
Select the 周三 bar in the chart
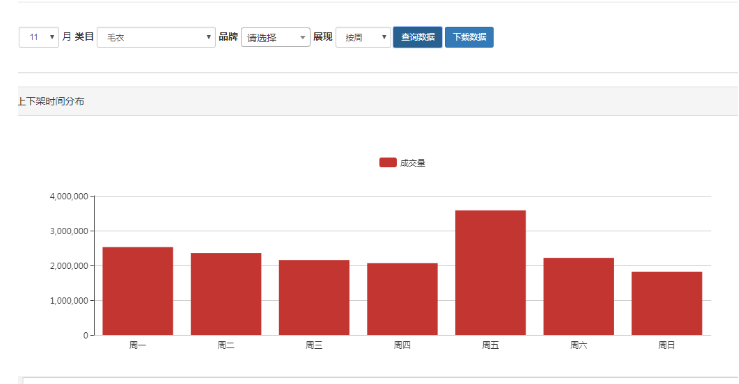point(314,298)
